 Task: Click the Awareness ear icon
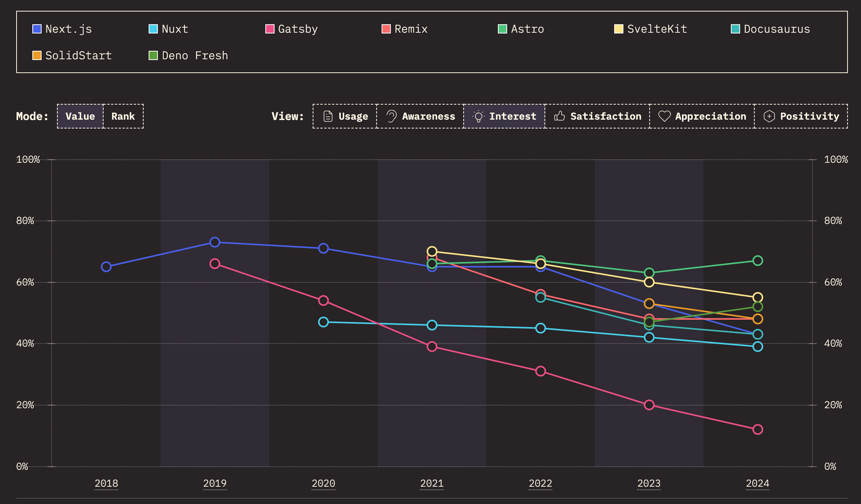(x=391, y=116)
